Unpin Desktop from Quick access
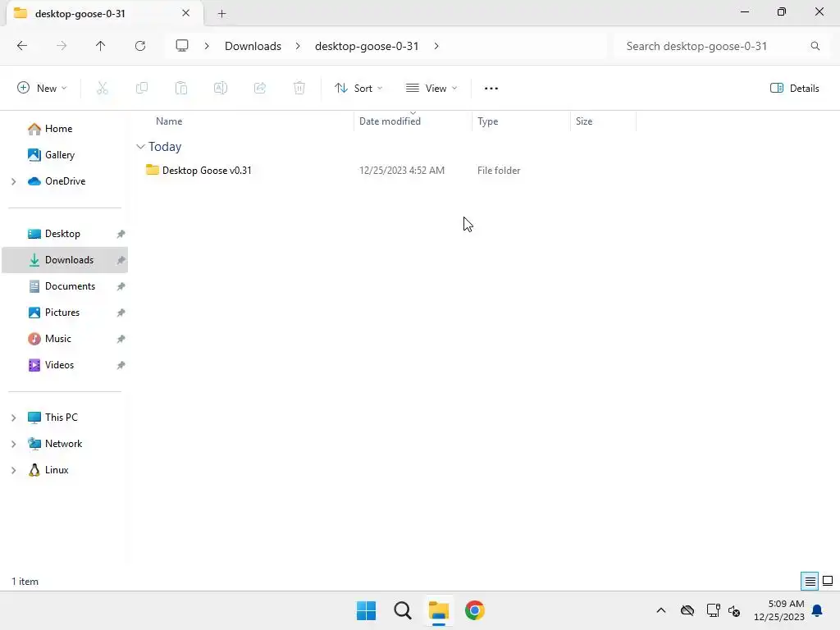This screenshot has width=840, height=630. [x=121, y=234]
